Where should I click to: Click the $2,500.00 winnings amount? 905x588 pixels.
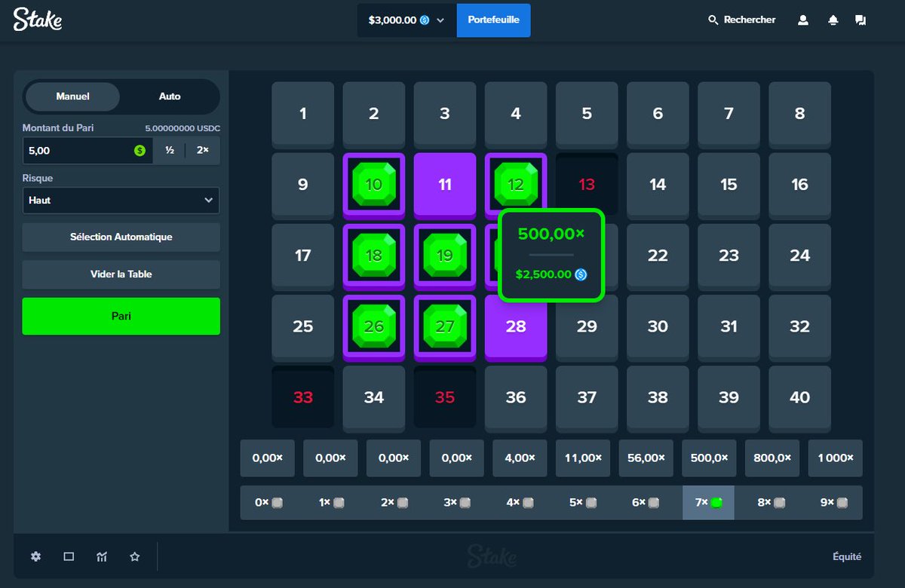point(543,274)
